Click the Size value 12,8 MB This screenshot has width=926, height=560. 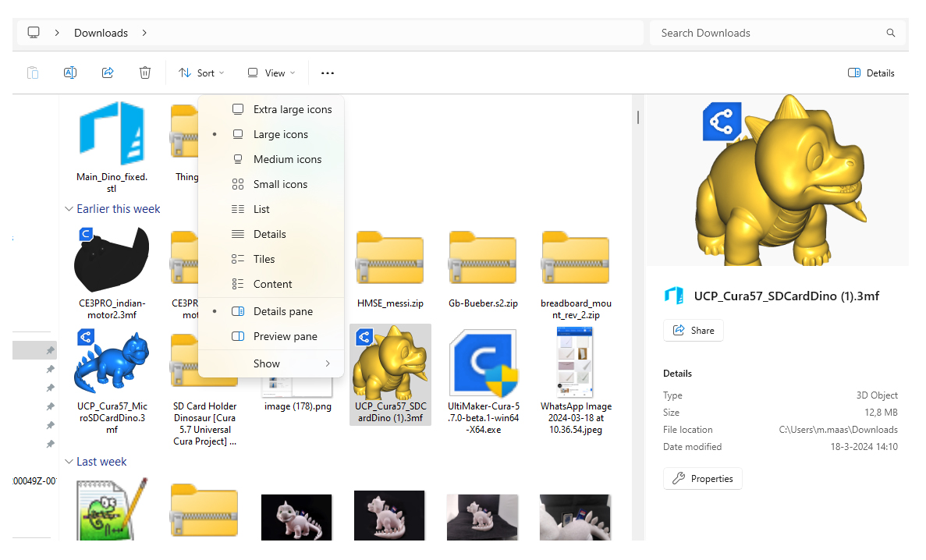881,413
